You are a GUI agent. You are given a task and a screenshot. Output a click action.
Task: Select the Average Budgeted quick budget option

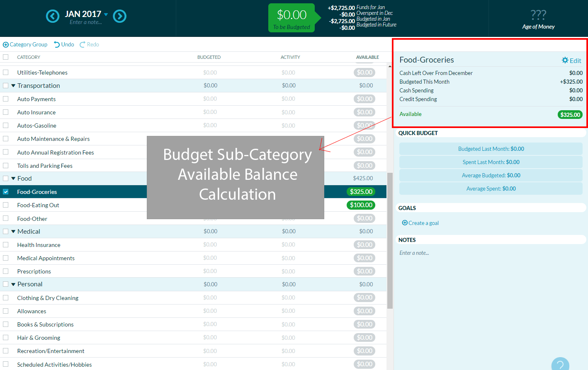click(491, 175)
